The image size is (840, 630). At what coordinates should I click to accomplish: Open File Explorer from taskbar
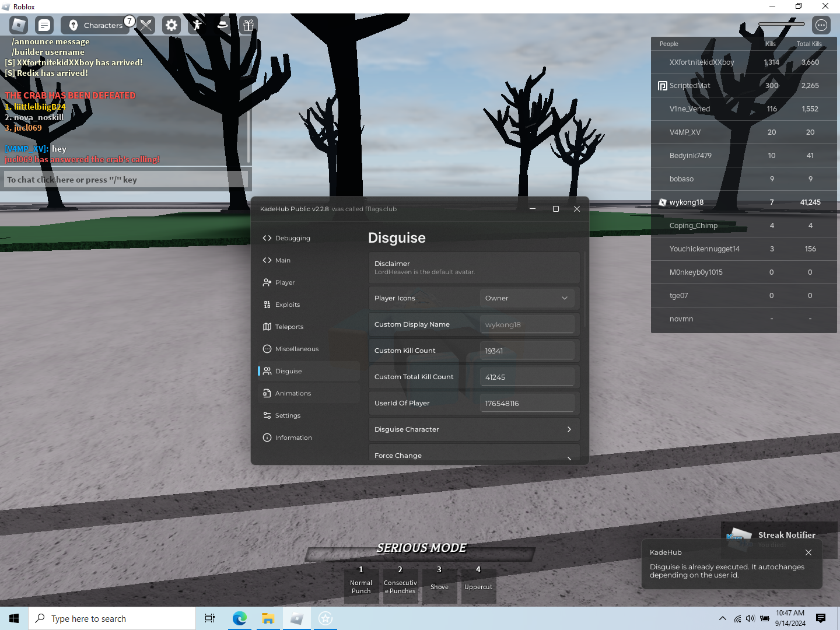[268, 618]
